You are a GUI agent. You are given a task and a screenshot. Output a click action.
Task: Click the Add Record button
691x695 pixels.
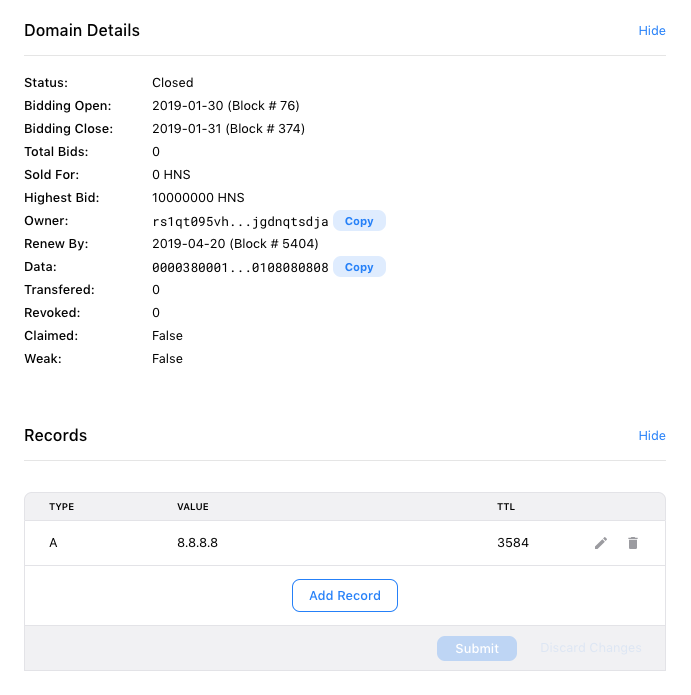[x=345, y=596]
